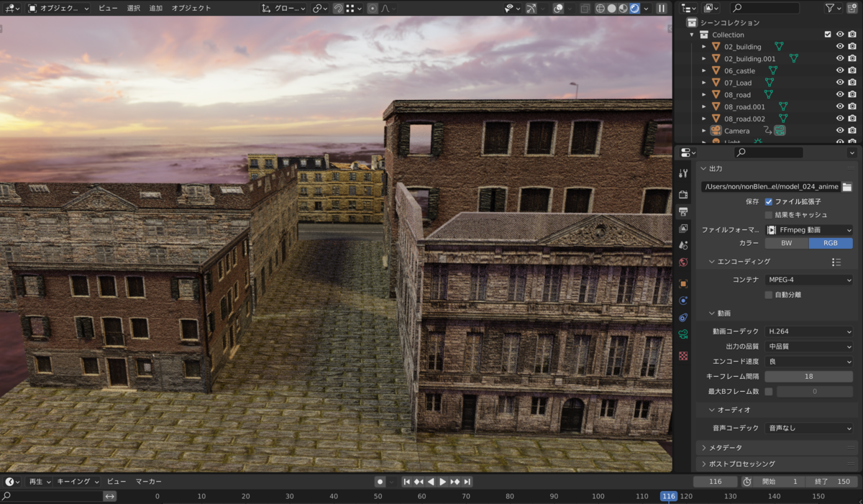
Task: Open 選択 menu in viewport header
Action: pos(134,9)
